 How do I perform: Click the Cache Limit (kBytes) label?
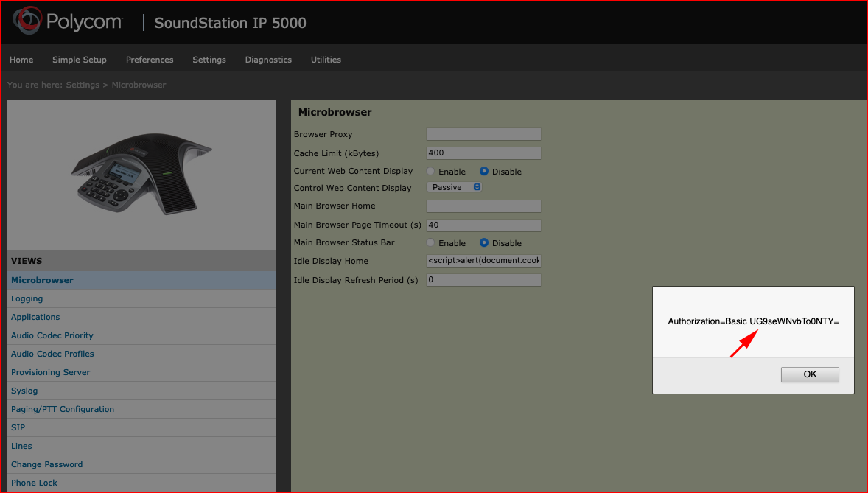coord(337,153)
